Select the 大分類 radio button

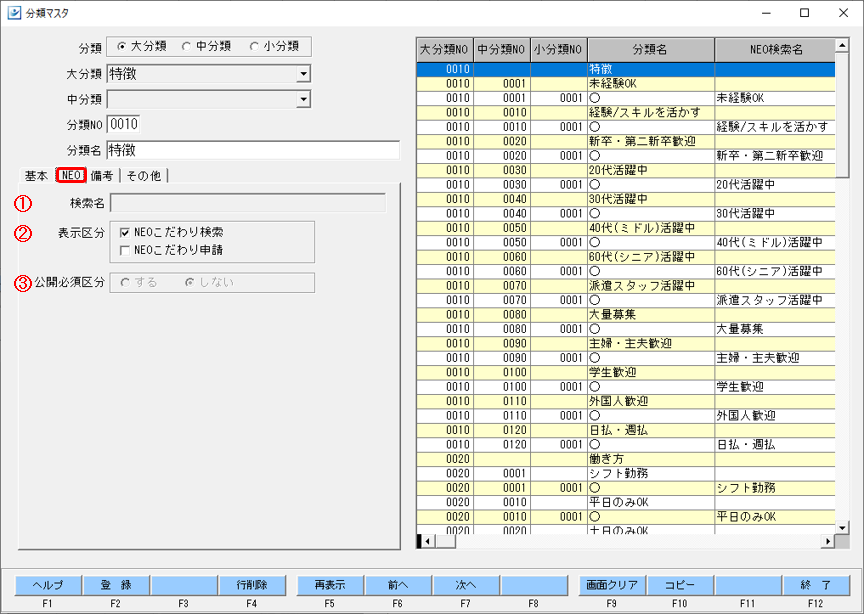[x=122, y=47]
